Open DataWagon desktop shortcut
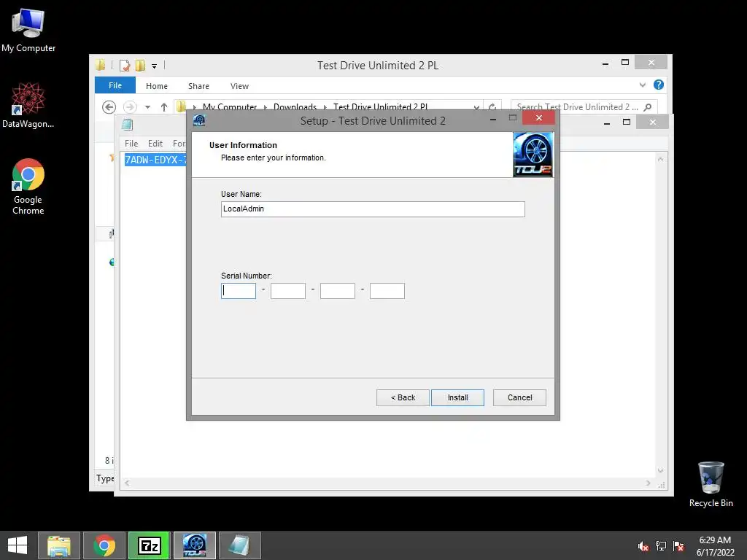This screenshot has height=560, width=747. click(x=28, y=105)
